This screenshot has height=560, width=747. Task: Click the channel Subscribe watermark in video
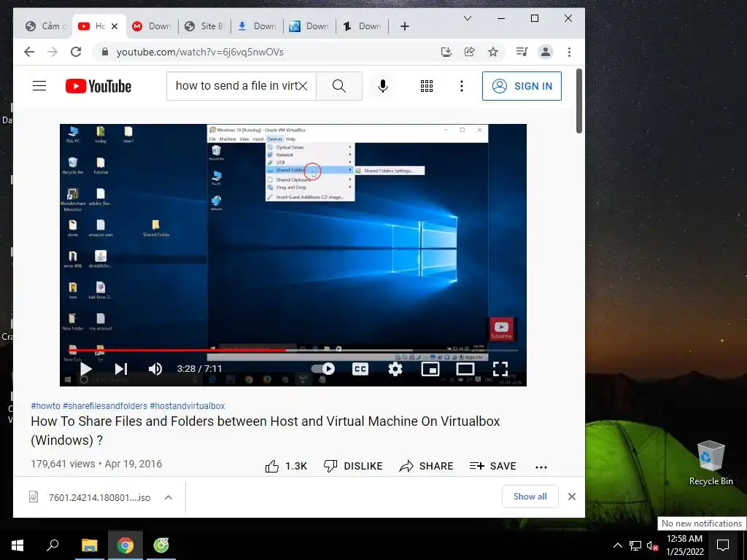[502, 329]
